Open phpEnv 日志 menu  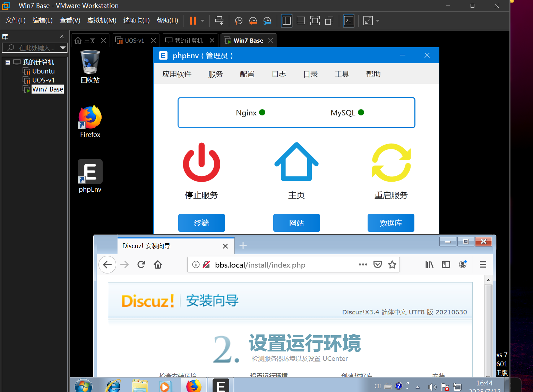[x=279, y=74]
